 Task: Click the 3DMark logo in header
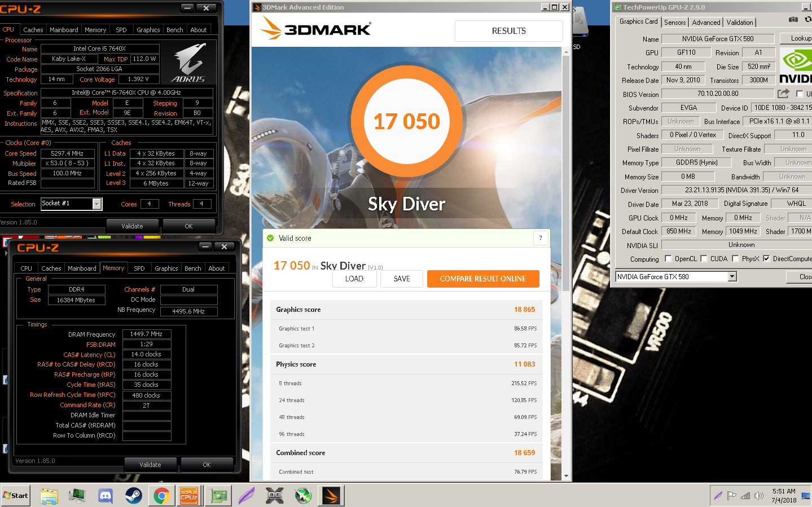[315, 28]
